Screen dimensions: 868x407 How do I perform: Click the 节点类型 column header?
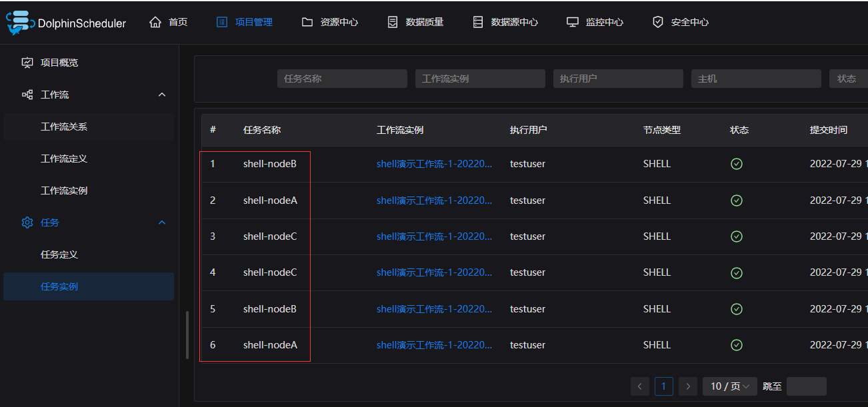point(662,130)
